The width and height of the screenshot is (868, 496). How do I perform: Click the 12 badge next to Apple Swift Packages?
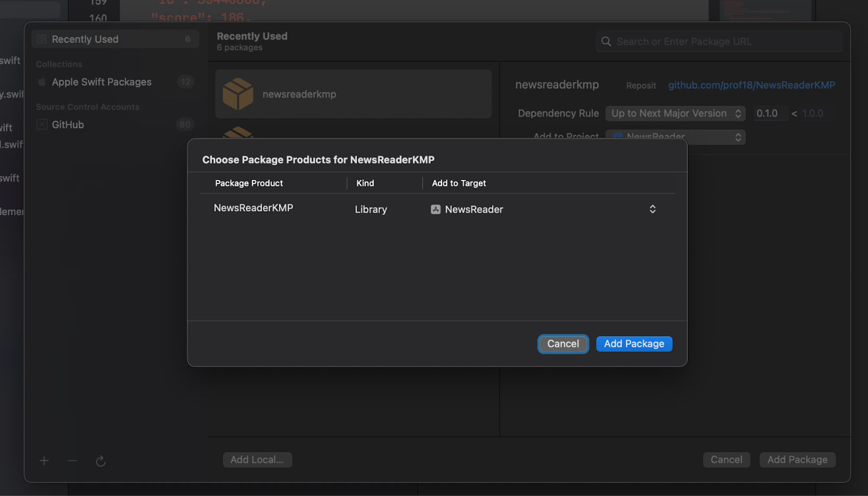click(x=186, y=82)
